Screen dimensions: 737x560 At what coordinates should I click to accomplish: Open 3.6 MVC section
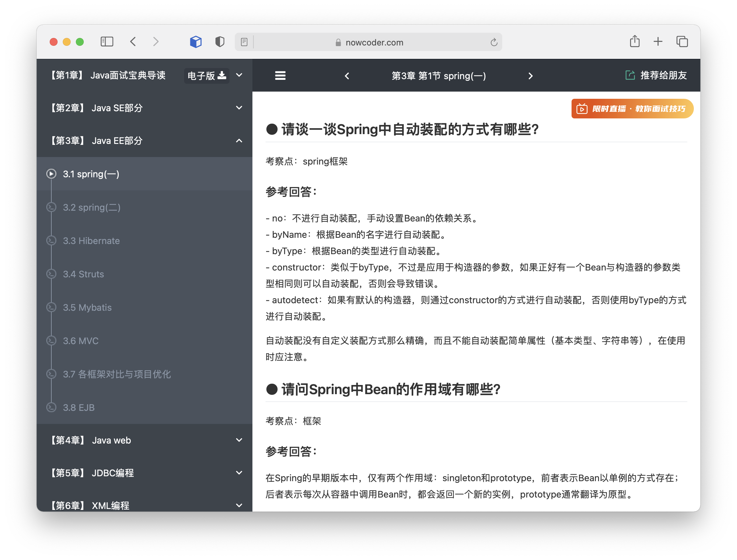pyautogui.click(x=145, y=341)
